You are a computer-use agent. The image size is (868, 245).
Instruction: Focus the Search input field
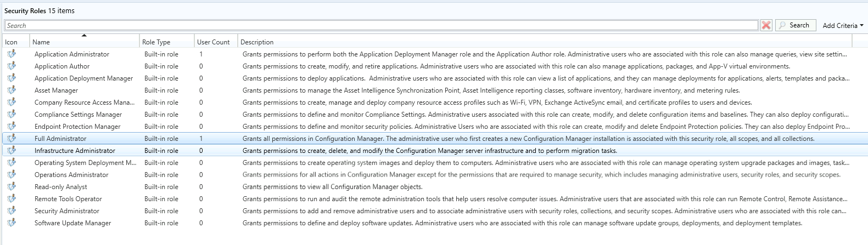pyautogui.click(x=382, y=25)
